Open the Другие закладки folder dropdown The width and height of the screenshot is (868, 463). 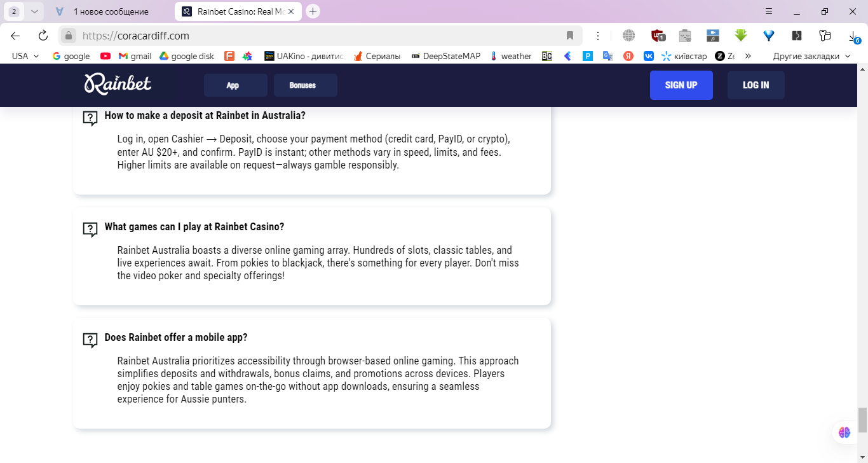(811, 56)
